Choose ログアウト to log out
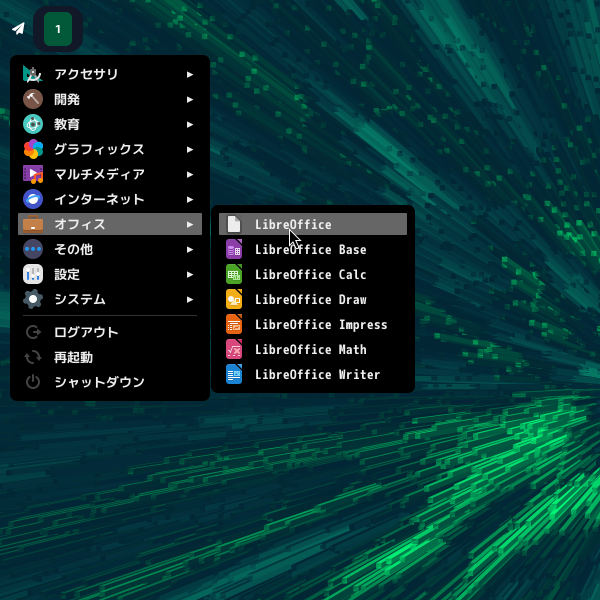 pos(86,332)
